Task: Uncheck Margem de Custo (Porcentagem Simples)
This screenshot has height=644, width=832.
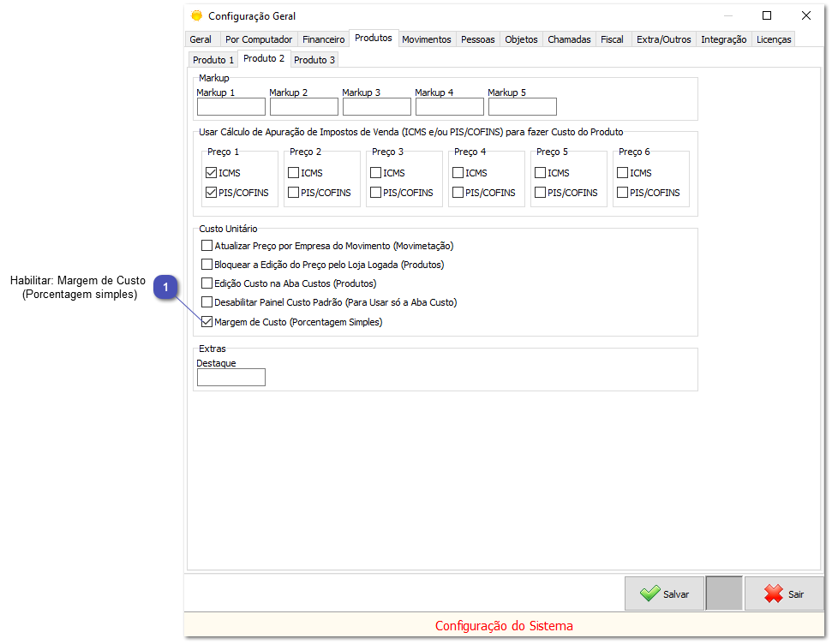Action: pyautogui.click(x=207, y=321)
